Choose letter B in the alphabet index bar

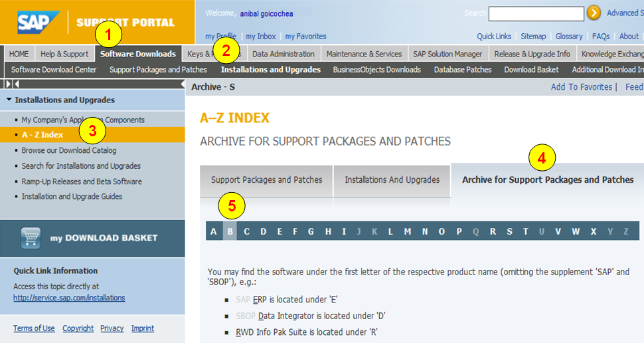230,231
